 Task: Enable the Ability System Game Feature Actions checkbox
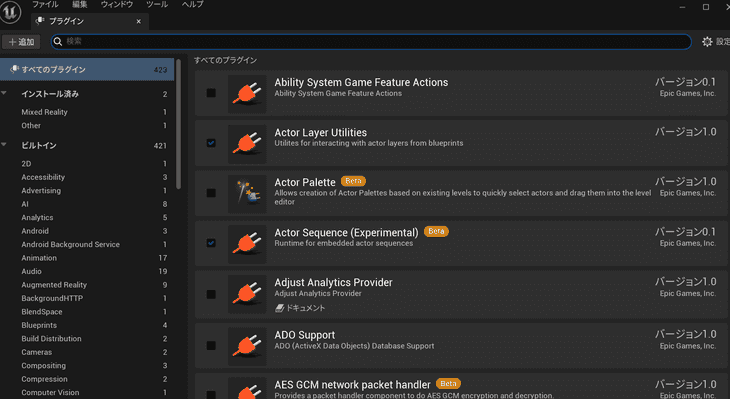(x=211, y=93)
